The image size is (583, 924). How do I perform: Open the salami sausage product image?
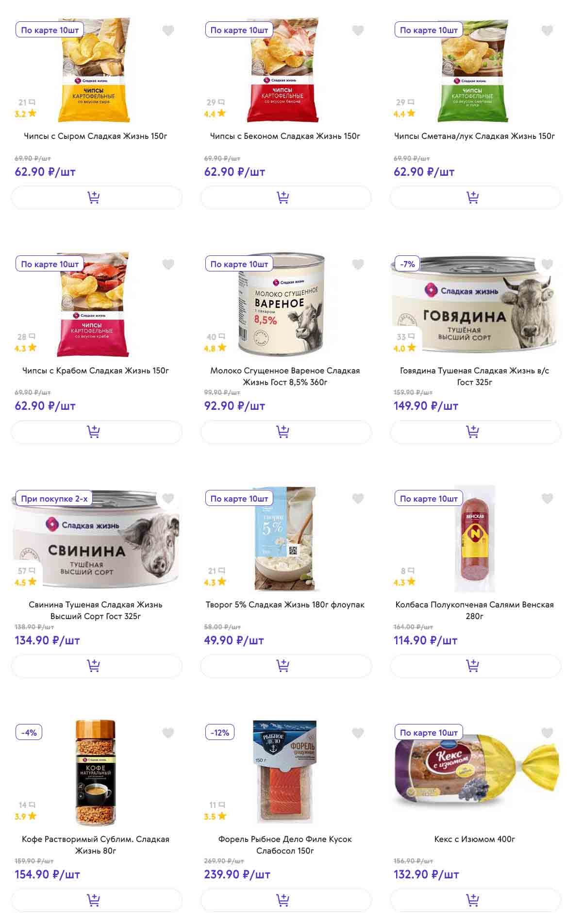coord(475,539)
